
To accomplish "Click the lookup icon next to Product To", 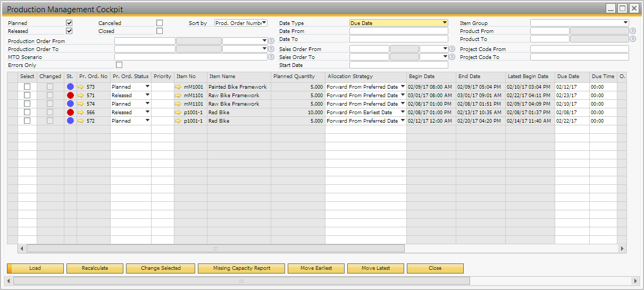I will 633,39.
